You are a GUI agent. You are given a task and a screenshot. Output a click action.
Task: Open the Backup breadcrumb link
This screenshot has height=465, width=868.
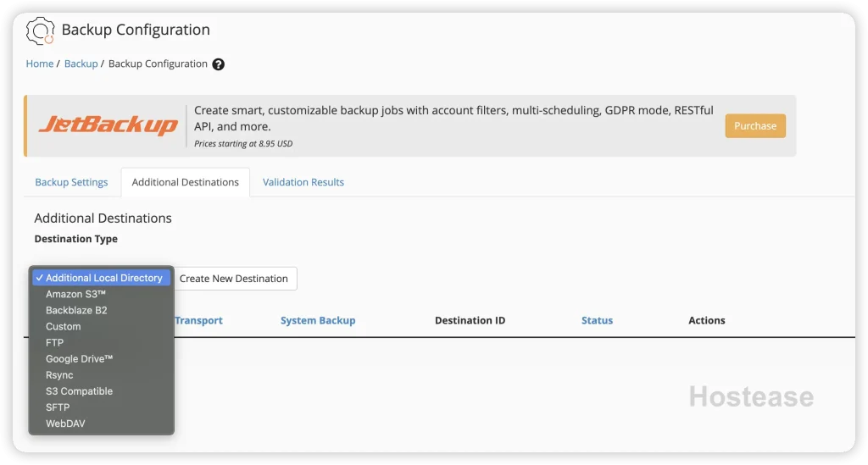click(81, 64)
